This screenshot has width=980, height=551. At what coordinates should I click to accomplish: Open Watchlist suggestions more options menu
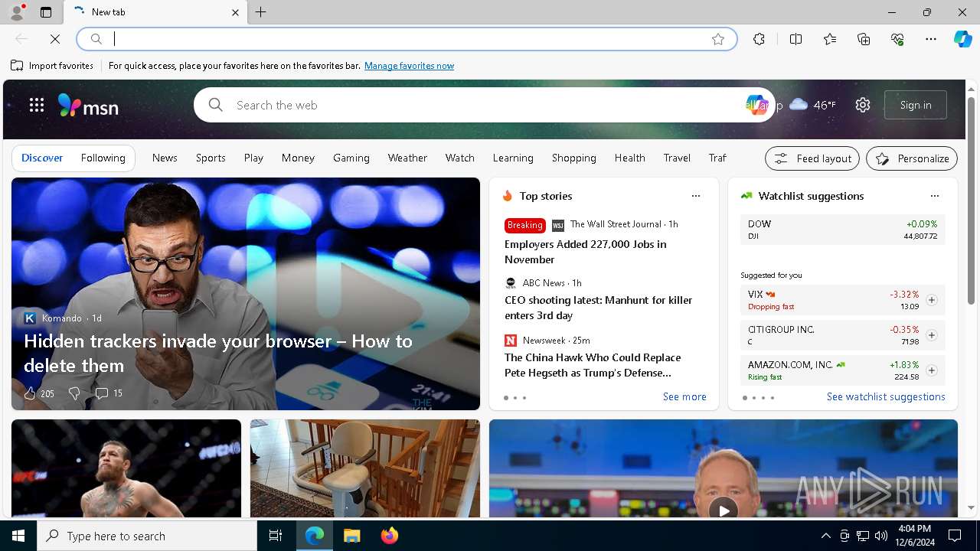[934, 196]
